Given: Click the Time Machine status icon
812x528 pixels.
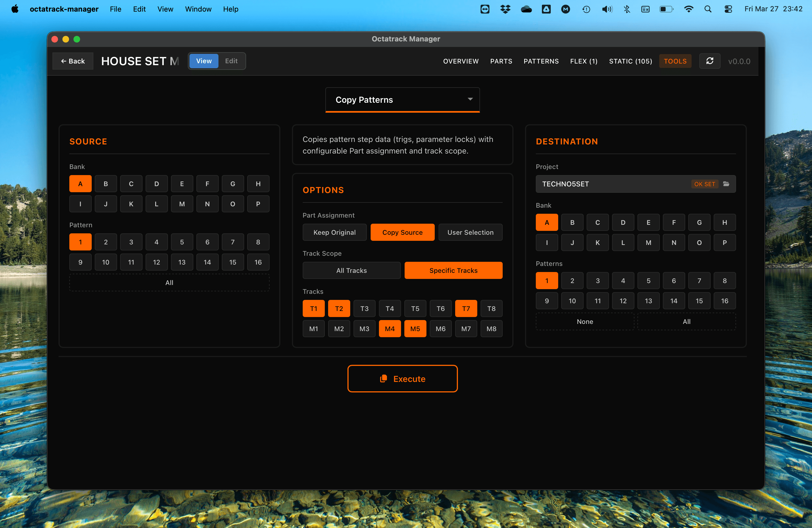Looking at the screenshot, I should click(x=586, y=9).
